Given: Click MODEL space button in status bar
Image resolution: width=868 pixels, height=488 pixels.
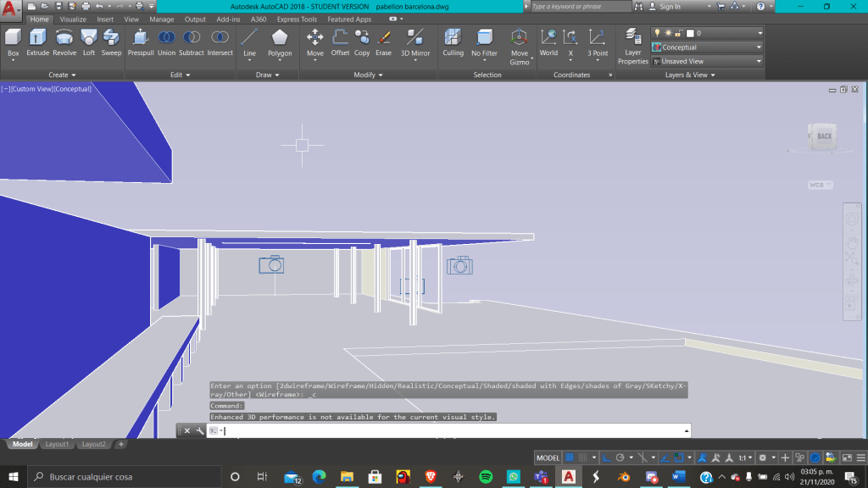Looking at the screenshot, I should click(548, 457).
